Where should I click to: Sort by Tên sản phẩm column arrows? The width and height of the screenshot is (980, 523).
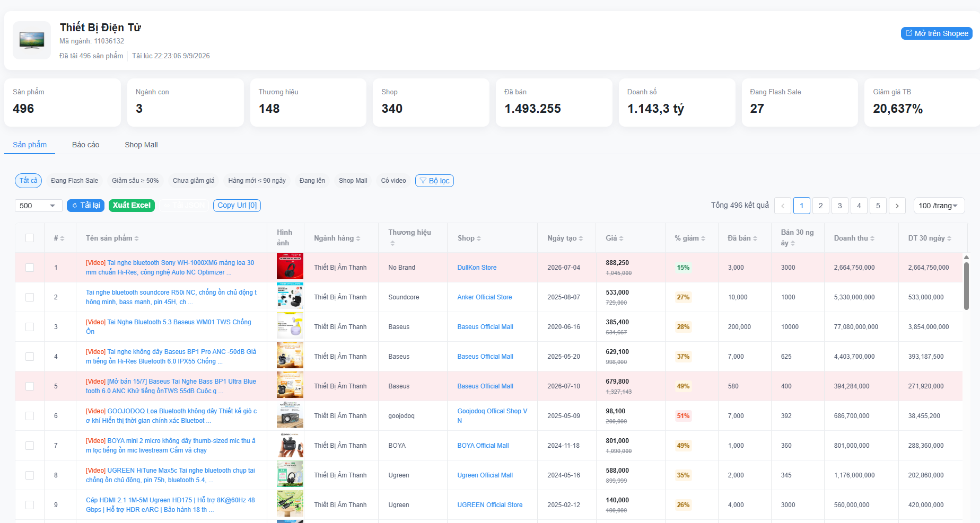coord(136,238)
